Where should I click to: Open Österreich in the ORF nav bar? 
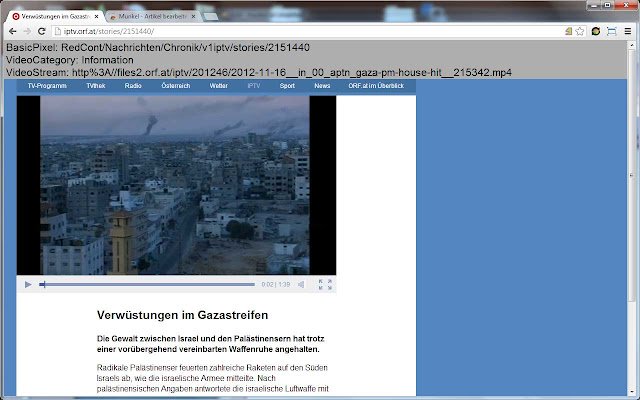pos(176,86)
